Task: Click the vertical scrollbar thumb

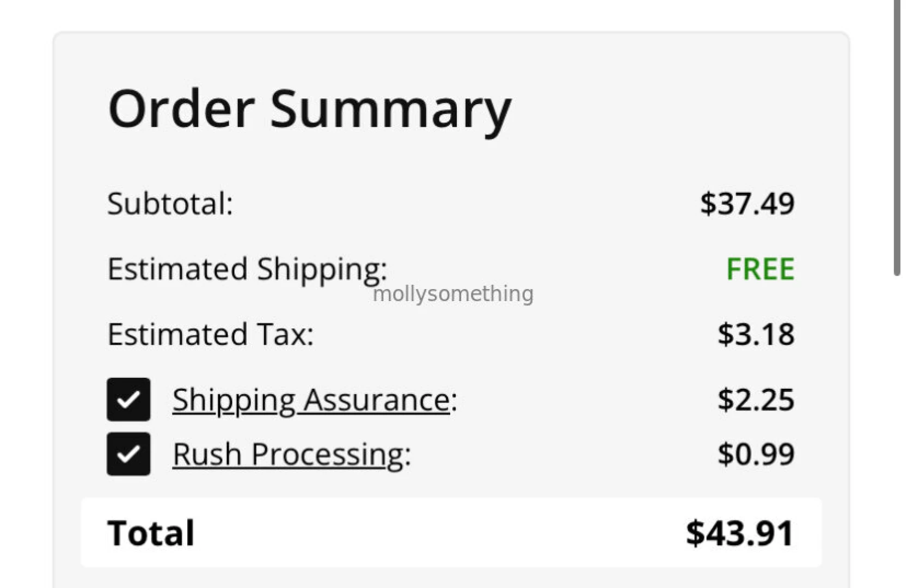Action: click(x=898, y=136)
